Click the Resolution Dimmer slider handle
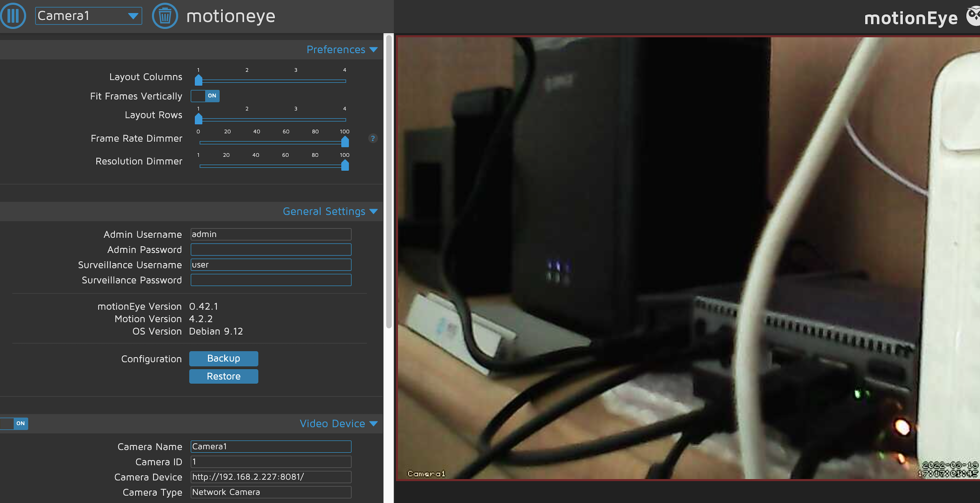Viewport: 980px width, 503px height. click(x=345, y=166)
